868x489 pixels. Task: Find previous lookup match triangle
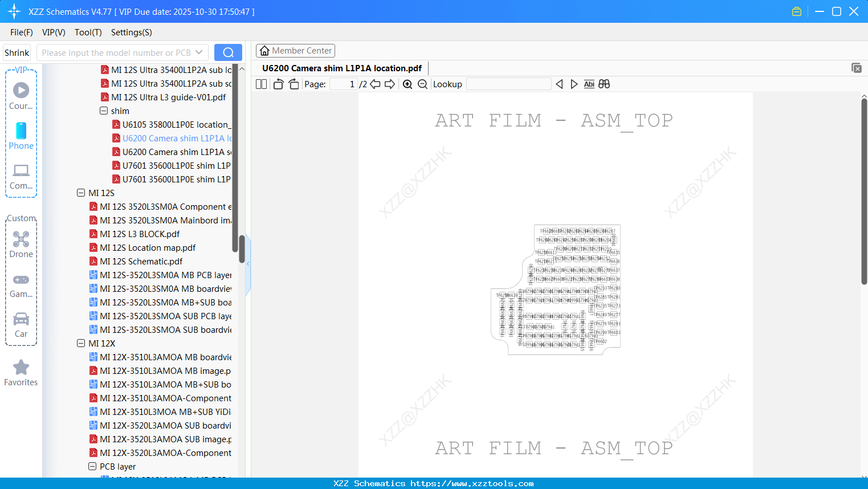559,84
